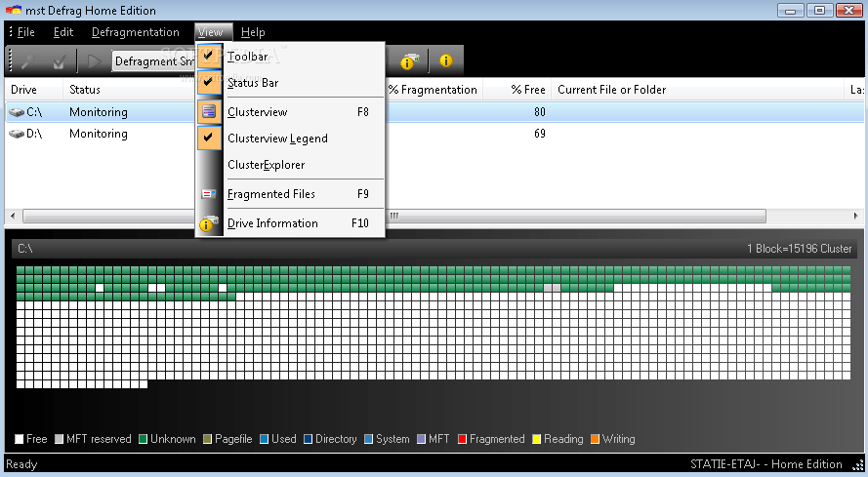Click the start play arrow icon
This screenshot has height=477, width=868.
click(x=95, y=60)
